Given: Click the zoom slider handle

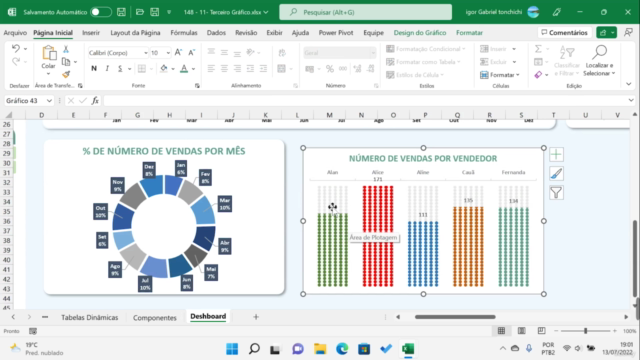Looking at the screenshot, I should click(585, 331).
